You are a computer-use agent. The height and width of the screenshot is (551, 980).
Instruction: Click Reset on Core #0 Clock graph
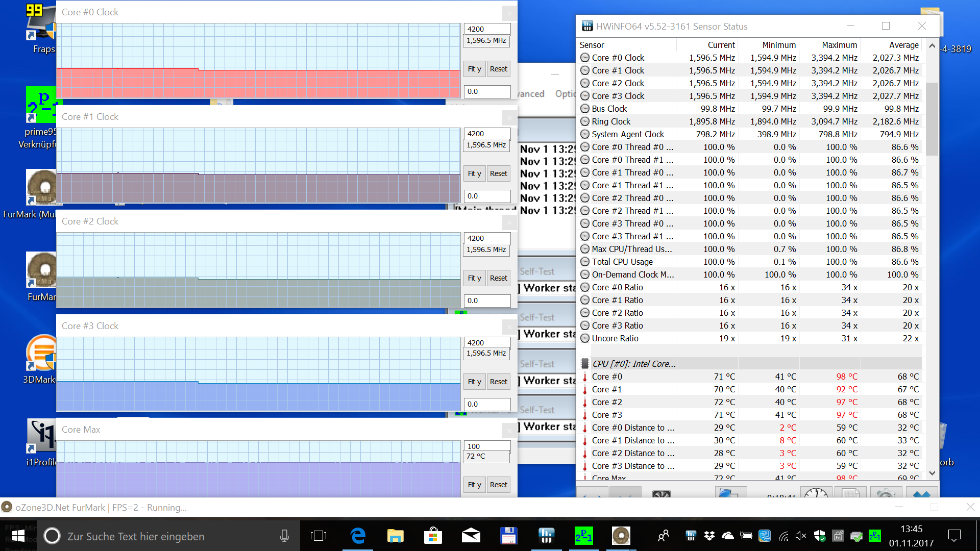[x=498, y=69]
